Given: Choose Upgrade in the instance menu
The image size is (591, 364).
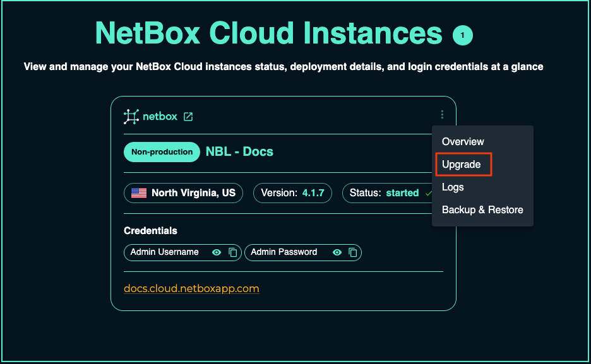Looking at the screenshot, I should pos(462,165).
